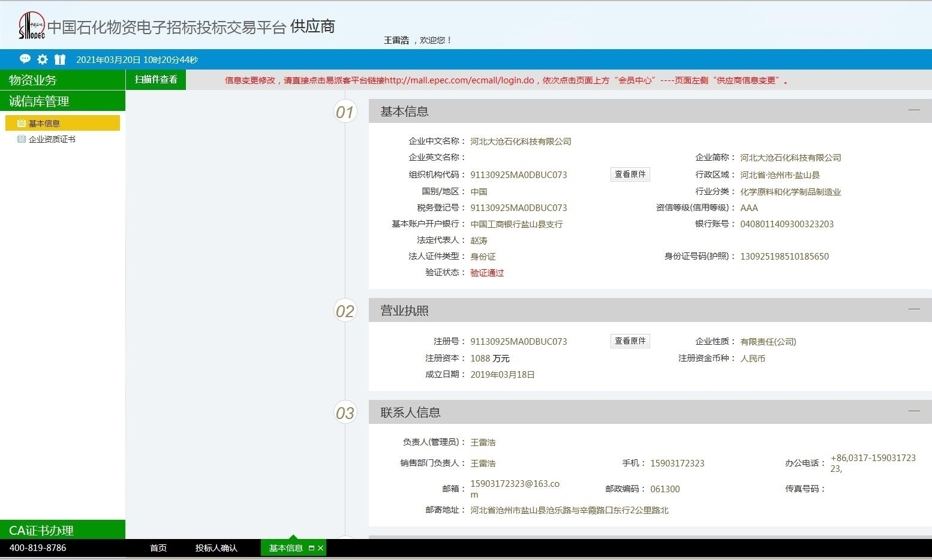Viewport: 932px width, 560px height.
Task: Collapse the 基本信息 section
Action: [914, 110]
